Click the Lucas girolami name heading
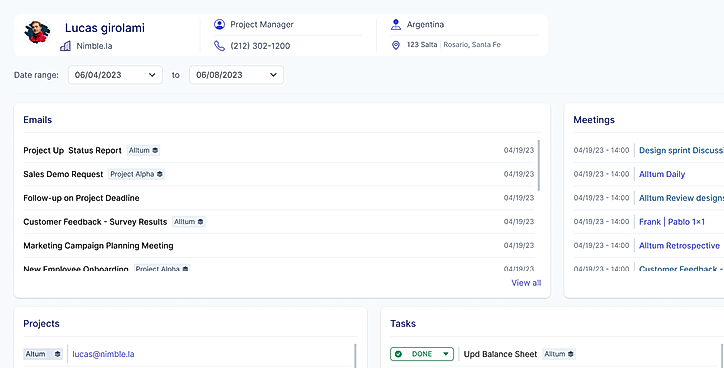 pos(105,28)
